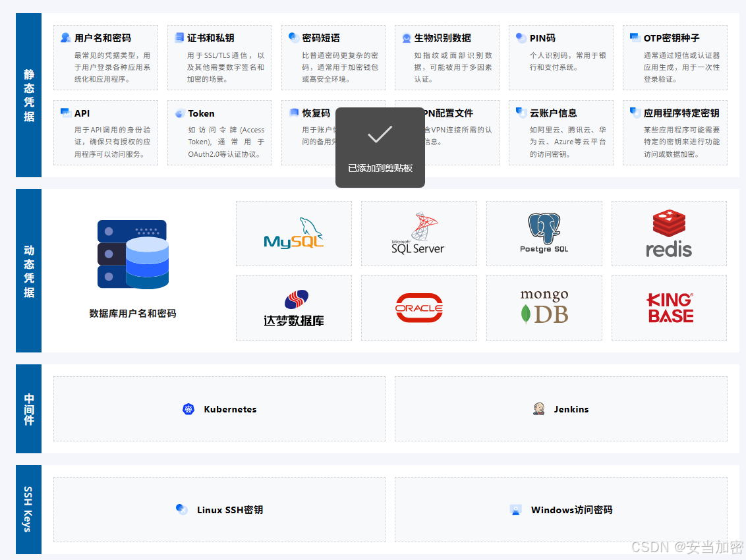Viewport: 746px width, 560px height.
Task: Click the OTP密钥种子 icon
Action: click(635, 37)
